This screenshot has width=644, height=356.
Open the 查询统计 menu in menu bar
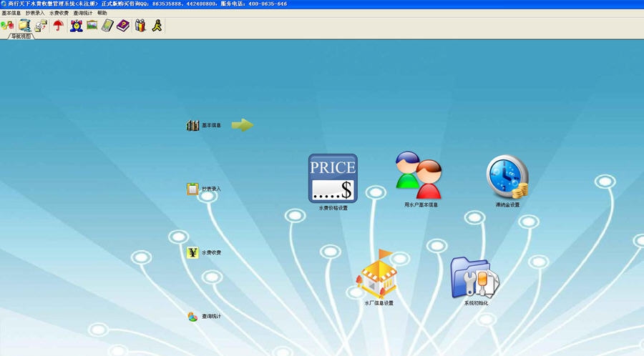[x=83, y=13]
